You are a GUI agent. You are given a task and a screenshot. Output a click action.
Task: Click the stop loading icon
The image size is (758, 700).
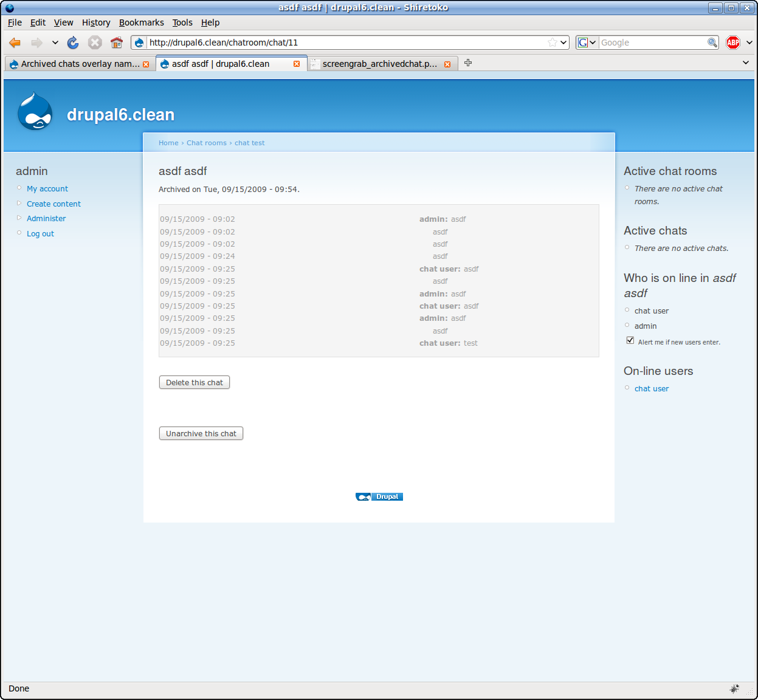pos(95,43)
